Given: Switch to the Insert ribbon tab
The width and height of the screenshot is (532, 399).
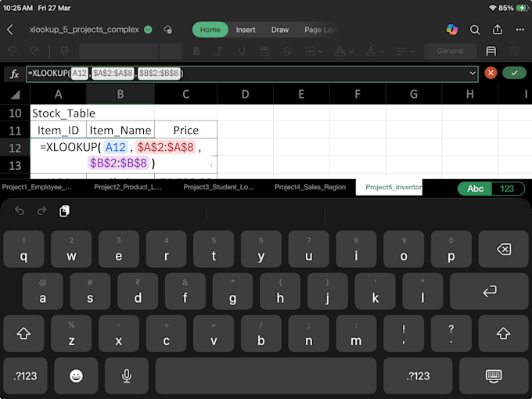Looking at the screenshot, I should click(x=246, y=30).
